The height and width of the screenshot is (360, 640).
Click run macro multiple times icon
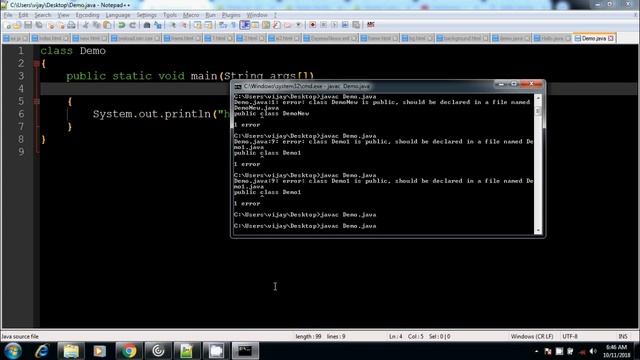pyautogui.click(x=345, y=25)
